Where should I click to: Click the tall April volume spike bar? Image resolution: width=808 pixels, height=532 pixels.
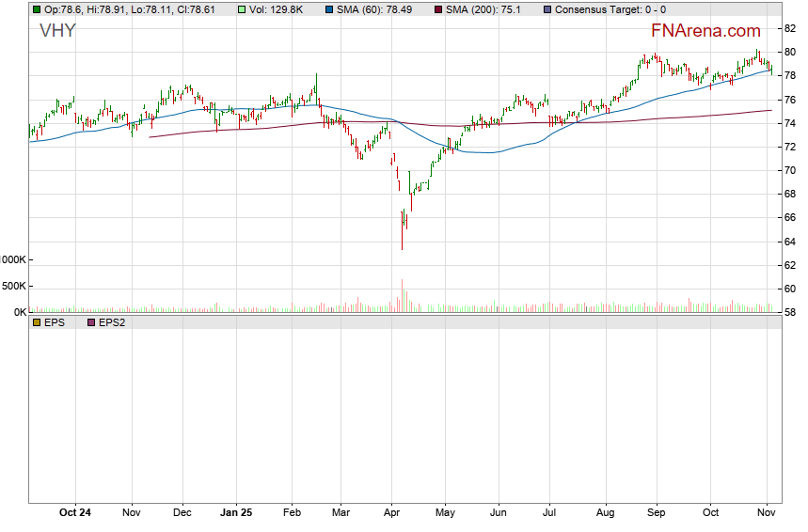[402, 294]
